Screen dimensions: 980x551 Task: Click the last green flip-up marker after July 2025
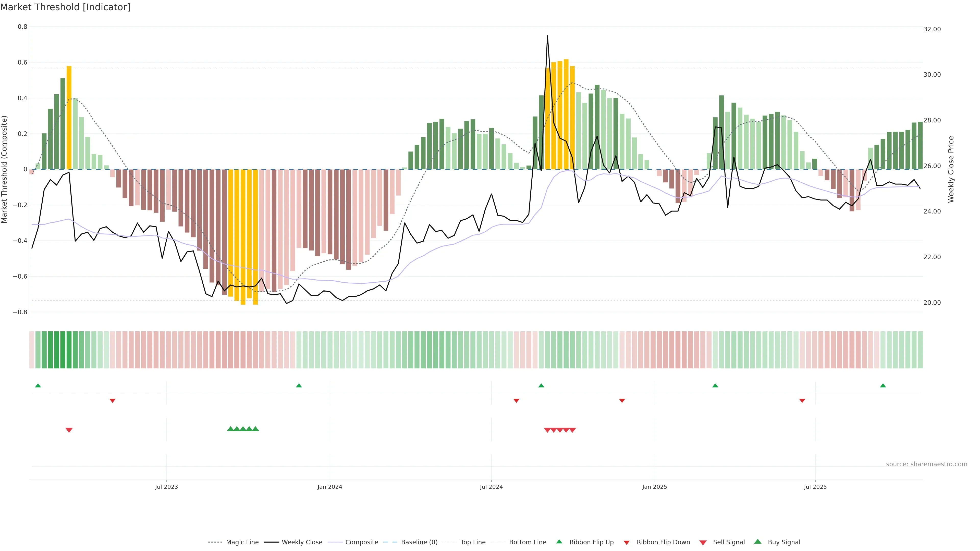tap(883, 386)
